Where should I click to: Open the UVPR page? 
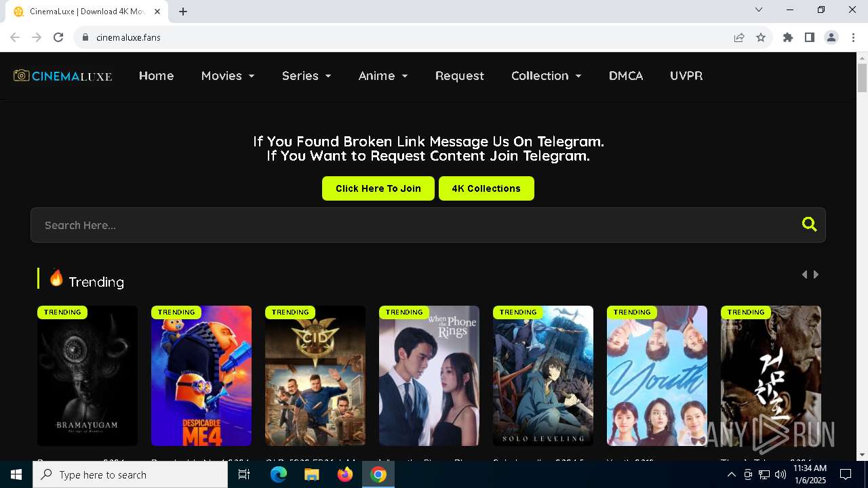click(x=686, y=76)
